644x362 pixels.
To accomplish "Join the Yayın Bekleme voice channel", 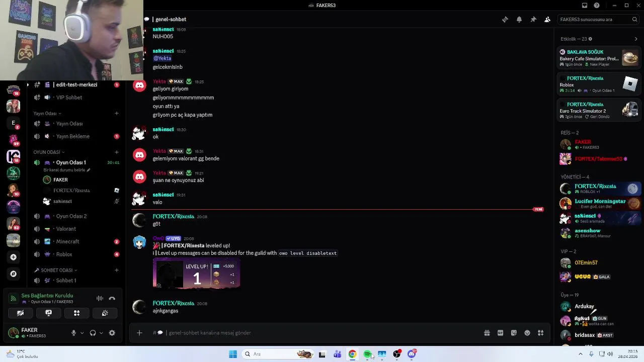I will [75, 136].
